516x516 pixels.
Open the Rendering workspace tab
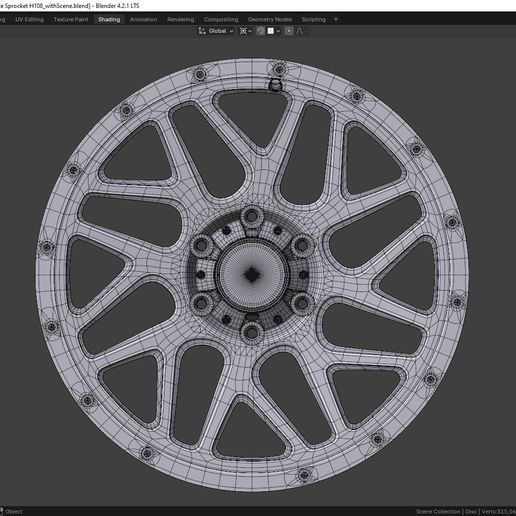180,19
